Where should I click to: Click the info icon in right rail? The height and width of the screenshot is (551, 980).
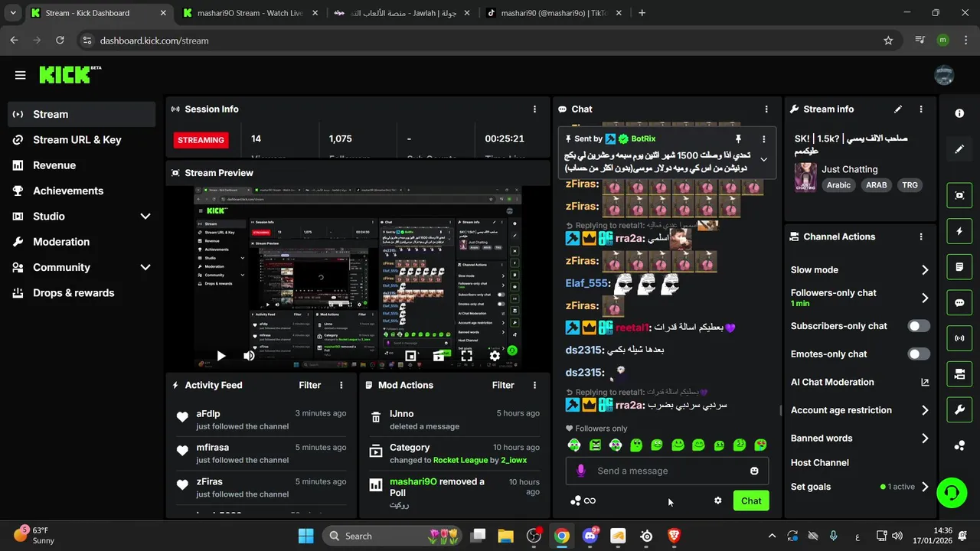[x=959, y=113]
